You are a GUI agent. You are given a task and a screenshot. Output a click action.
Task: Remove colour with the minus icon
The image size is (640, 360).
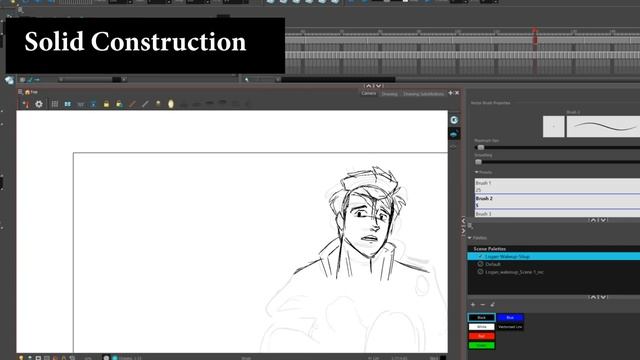click(482, 304)
